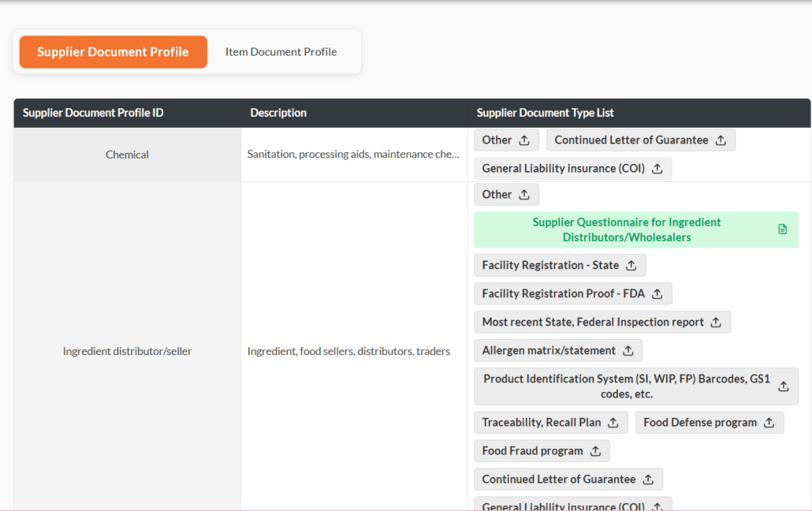This screenshot has width=812, height=511.
Task: Select the Chemical profile row
Action: [x=127, y=154]
